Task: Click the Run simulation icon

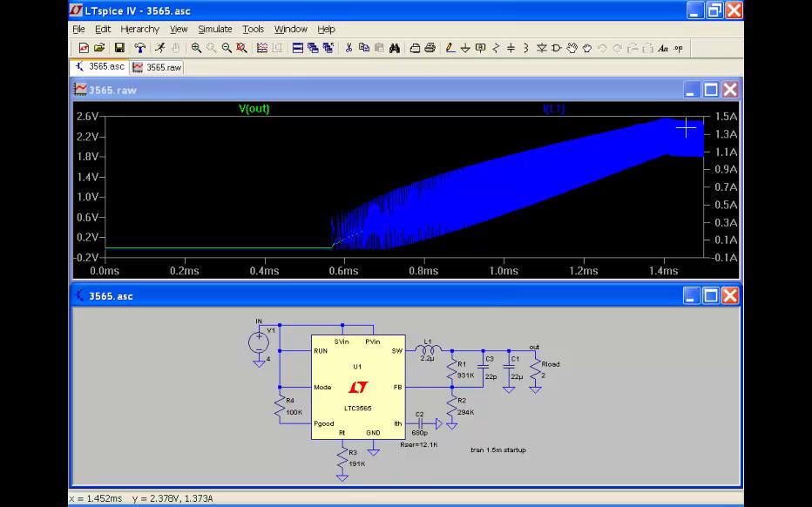Action: (x=159, y=49)
